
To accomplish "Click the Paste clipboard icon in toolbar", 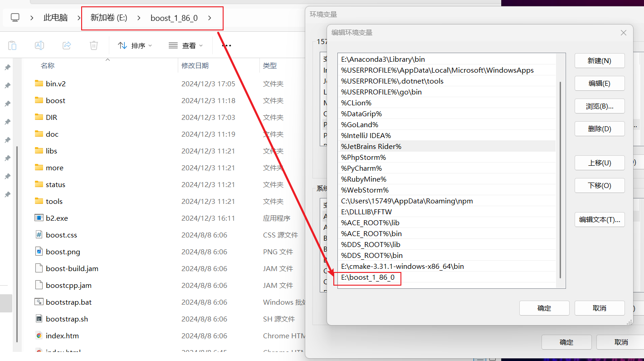I will [12, 45].
